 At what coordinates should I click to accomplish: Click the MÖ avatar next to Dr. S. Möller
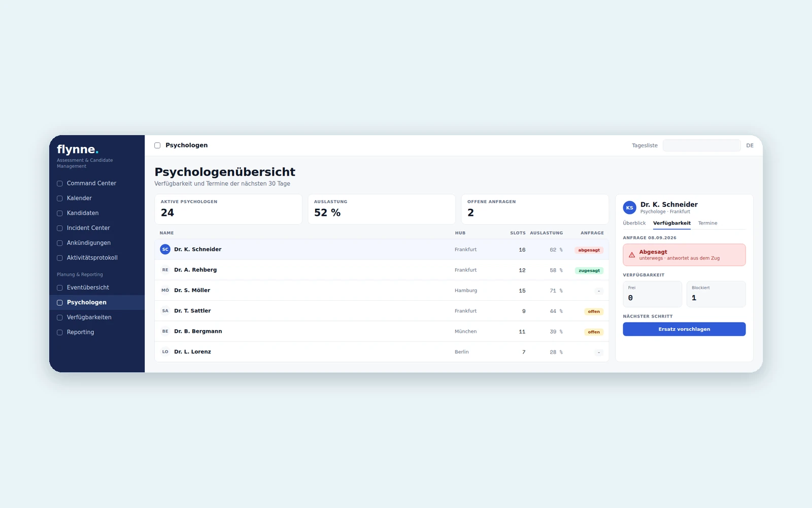coord(165,291)
